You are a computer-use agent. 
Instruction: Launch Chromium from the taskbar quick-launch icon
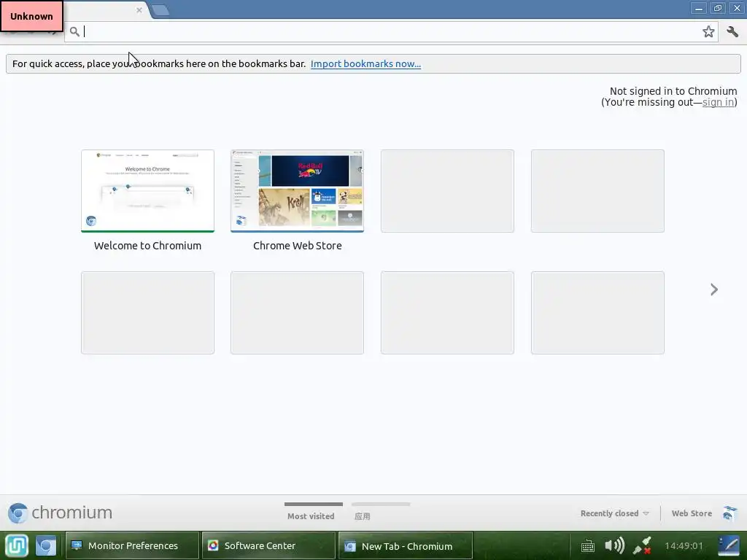tap(46, 545)
